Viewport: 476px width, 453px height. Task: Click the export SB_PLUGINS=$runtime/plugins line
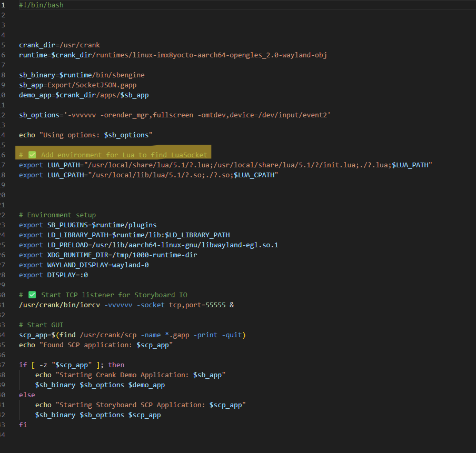[x=88, y=225]
